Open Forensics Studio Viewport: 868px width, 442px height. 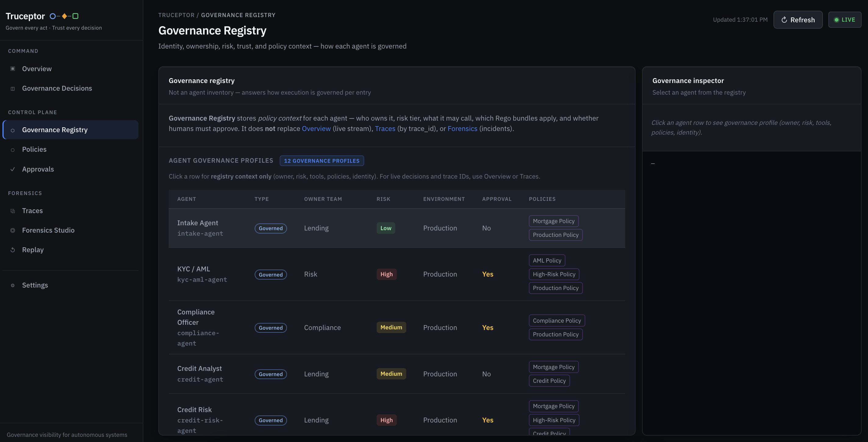pos(70,230)
